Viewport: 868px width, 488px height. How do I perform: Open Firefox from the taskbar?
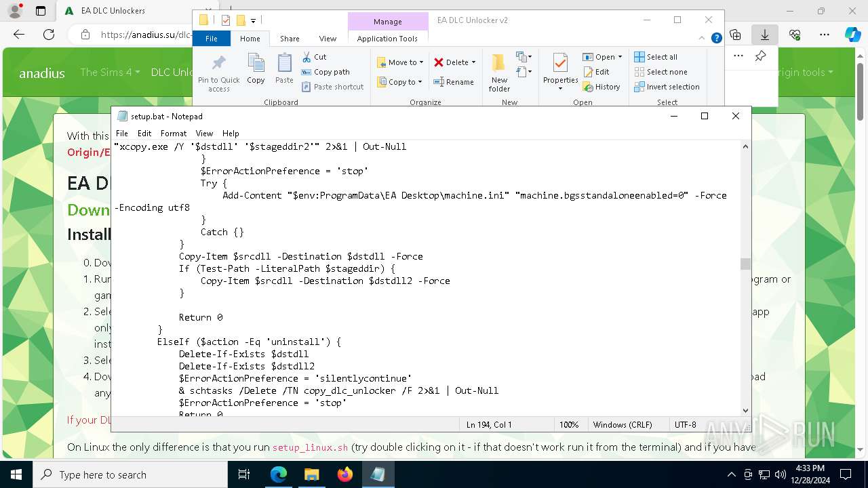pyautogui.click(x=344, y=474)
